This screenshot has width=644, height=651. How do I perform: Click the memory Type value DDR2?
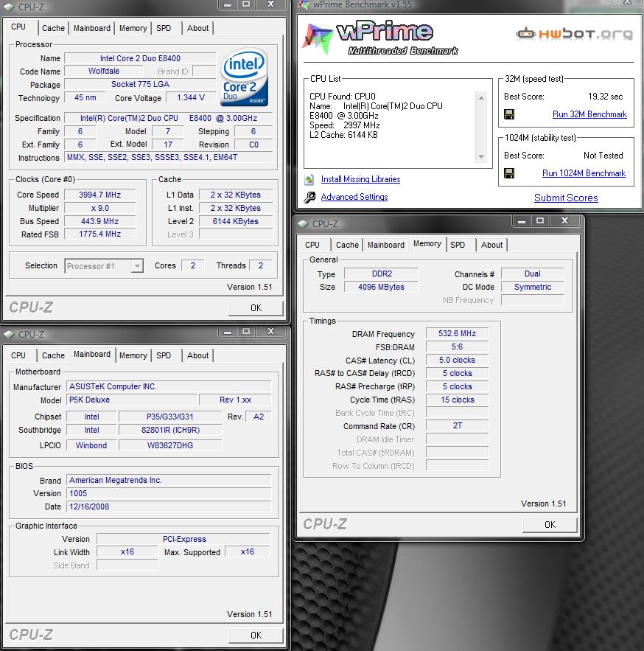(382, 274)
